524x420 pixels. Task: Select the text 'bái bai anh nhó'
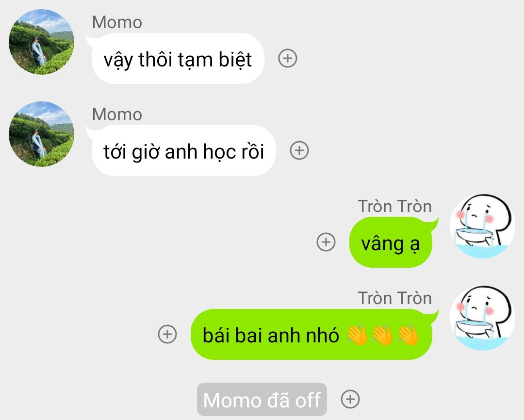click(271, 335)
